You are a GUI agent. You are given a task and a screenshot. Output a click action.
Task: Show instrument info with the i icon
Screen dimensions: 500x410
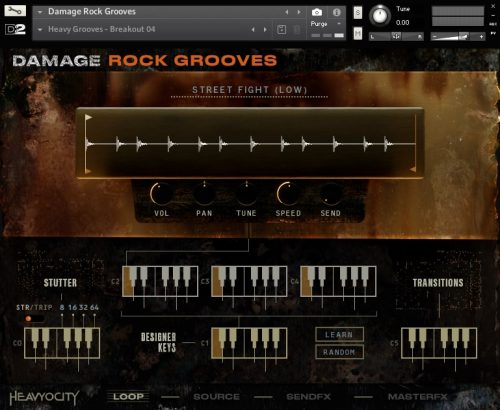[x=336, y=12]
